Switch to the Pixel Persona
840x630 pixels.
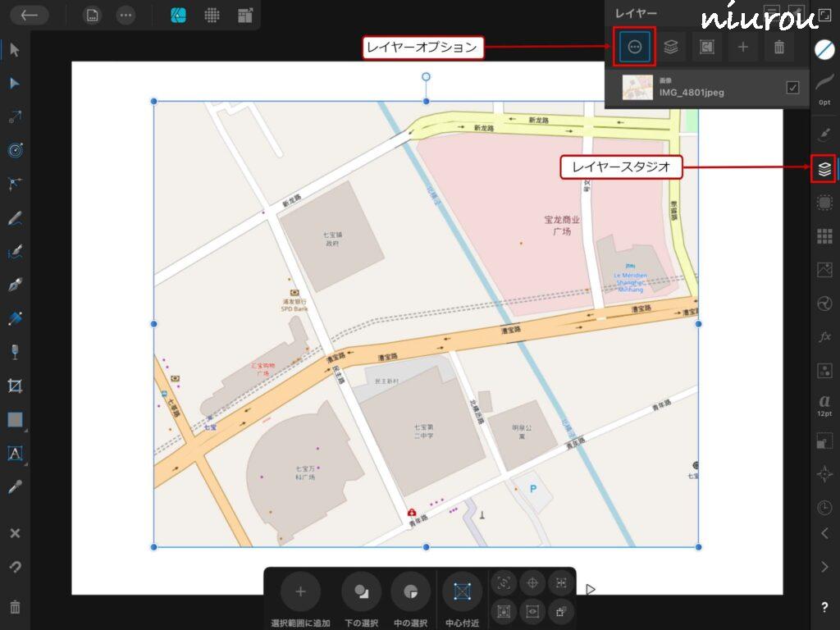click(x=212, y=15)
